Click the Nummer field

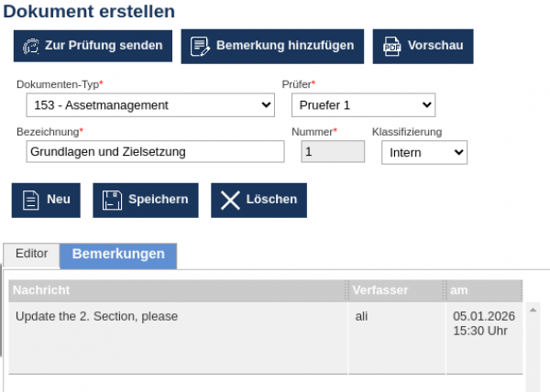click(x=332, y=152)
